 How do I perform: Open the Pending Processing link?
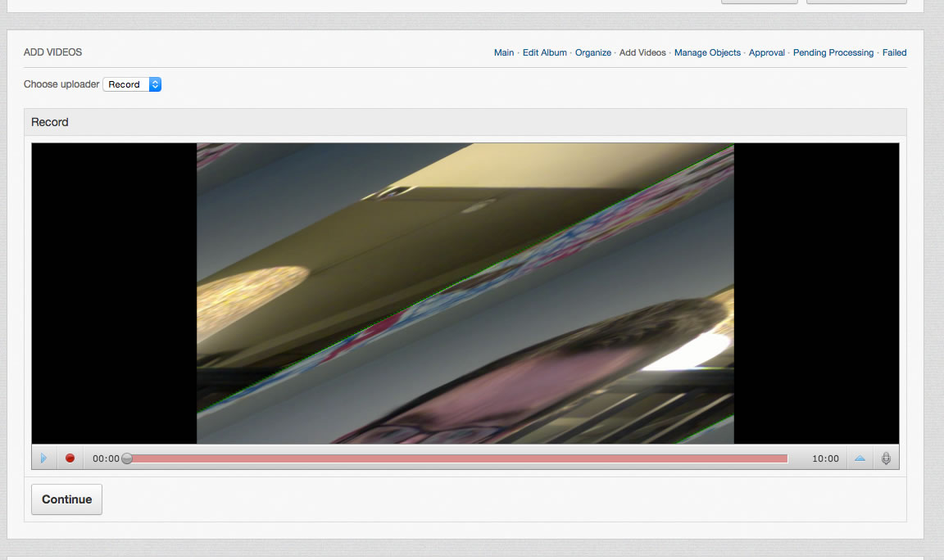coord(833,52)
